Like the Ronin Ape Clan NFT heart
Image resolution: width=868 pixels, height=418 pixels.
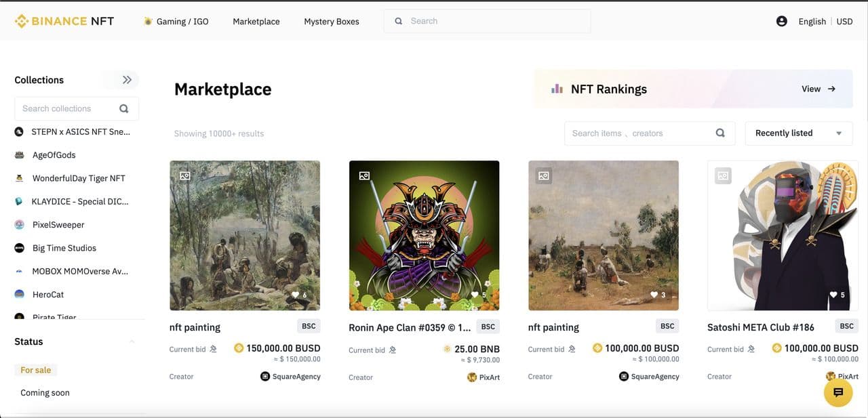(x=475, y=295)
